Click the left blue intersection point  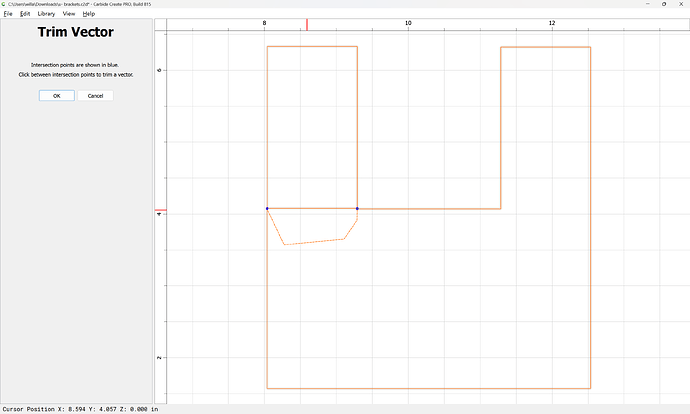tap(267, 209)
